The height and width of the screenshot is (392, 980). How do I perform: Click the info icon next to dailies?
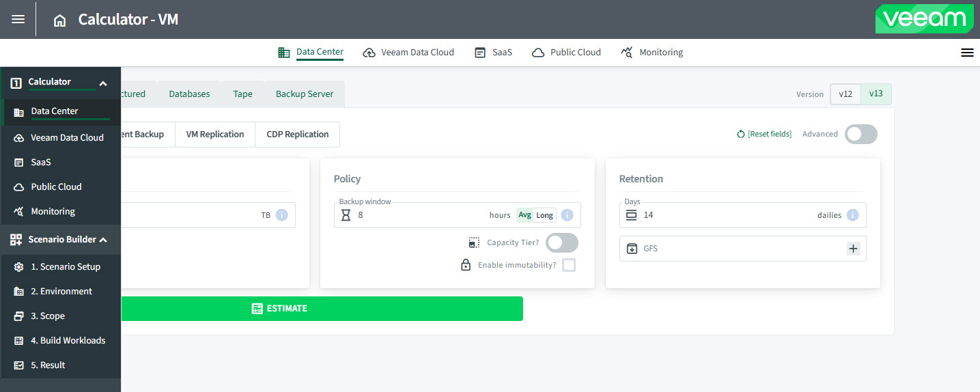(852, 215)
